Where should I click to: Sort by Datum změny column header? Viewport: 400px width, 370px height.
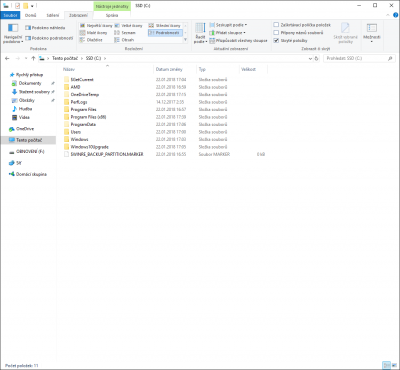pos(169,69)
